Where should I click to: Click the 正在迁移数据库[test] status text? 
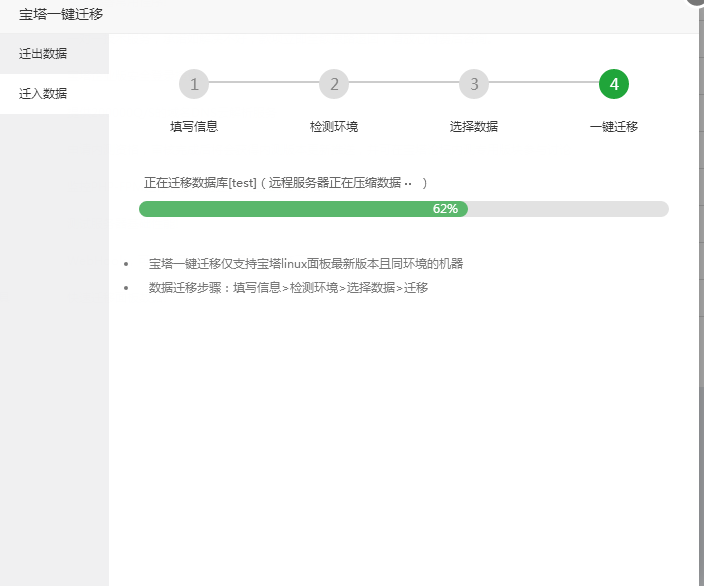point(286,183)
